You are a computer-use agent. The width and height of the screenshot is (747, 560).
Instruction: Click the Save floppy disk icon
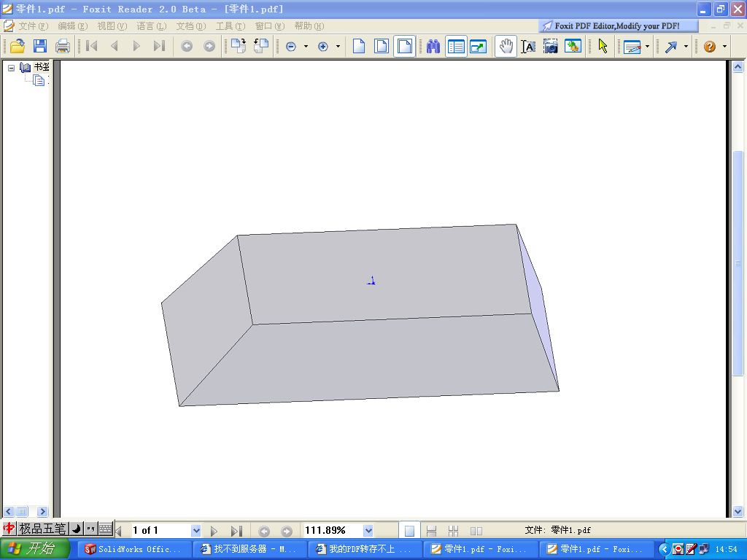pyautogui.click(x=40, y=46)
